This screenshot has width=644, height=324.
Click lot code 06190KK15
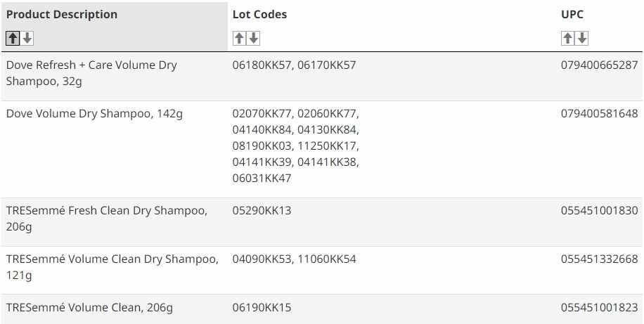(x=262, y=308)
